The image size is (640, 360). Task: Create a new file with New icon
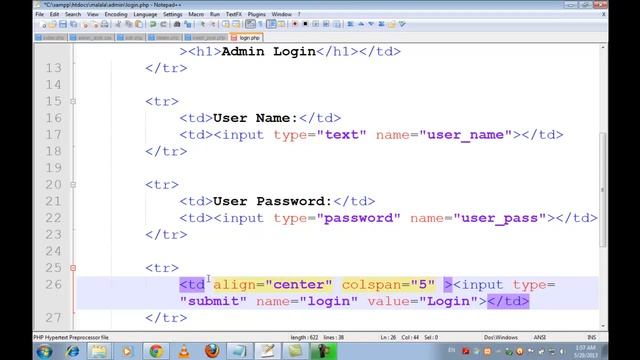[43, 24]
